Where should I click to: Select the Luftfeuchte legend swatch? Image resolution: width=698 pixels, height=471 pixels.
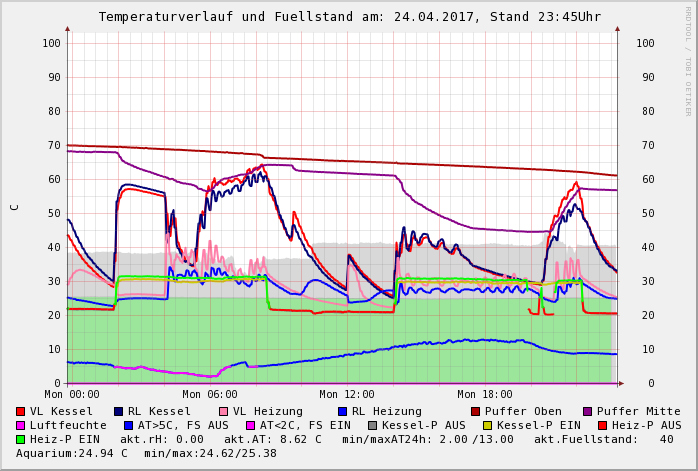(21, 425)
